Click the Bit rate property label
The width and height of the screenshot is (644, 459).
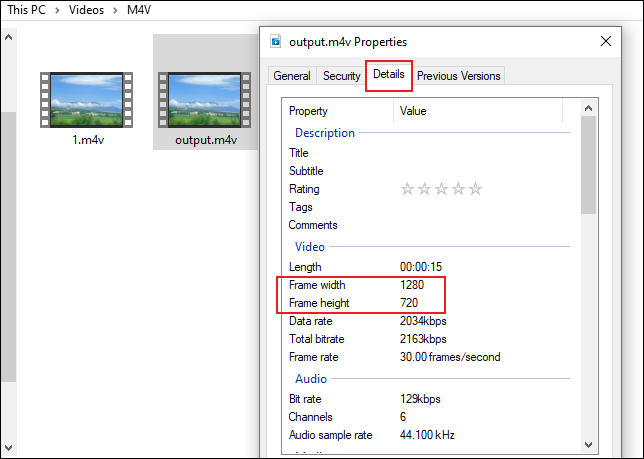pos(305,399)
